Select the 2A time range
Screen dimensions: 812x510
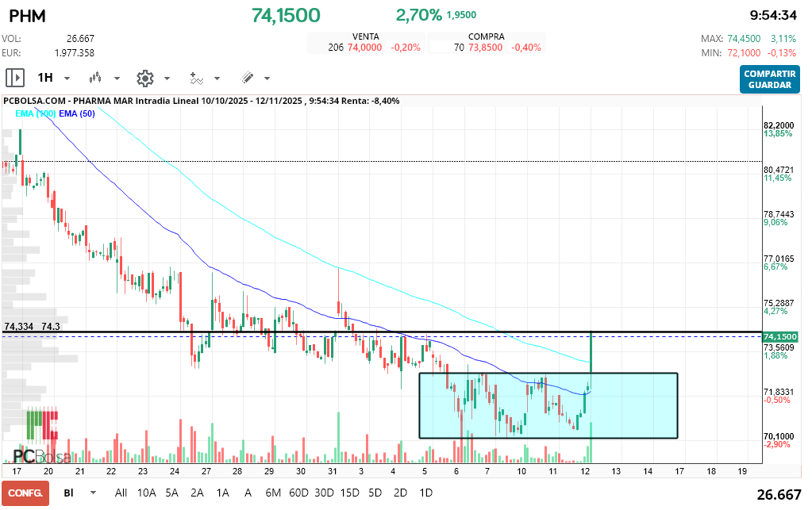pyautogui.click(x=198, y=493)
